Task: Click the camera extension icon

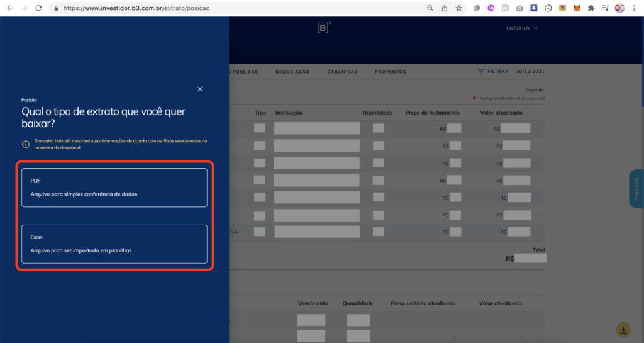Action: [519, 8]
